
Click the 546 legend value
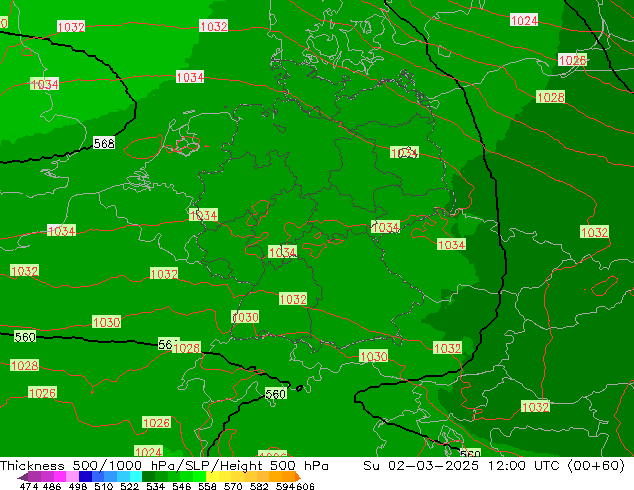[x=182, y=486]
